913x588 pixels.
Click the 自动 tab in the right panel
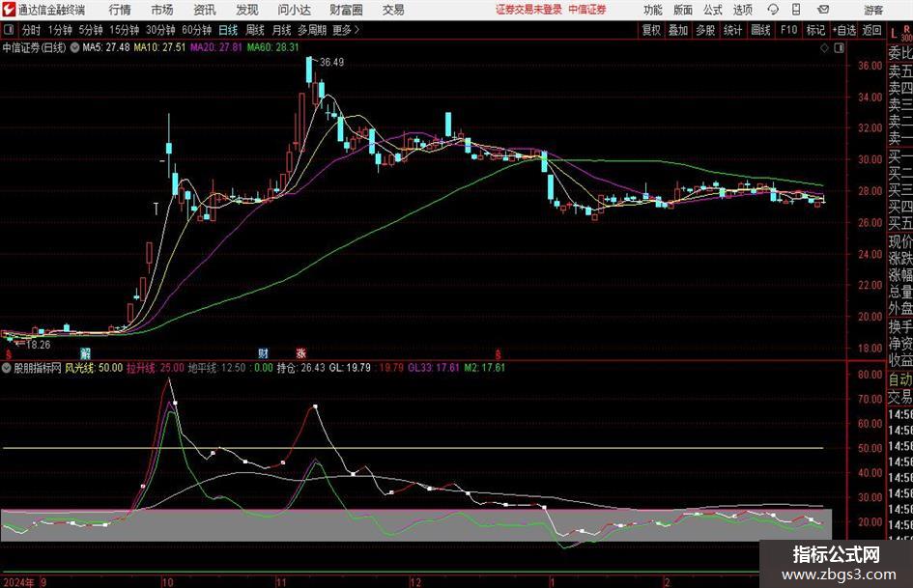[x=900, y=379]
